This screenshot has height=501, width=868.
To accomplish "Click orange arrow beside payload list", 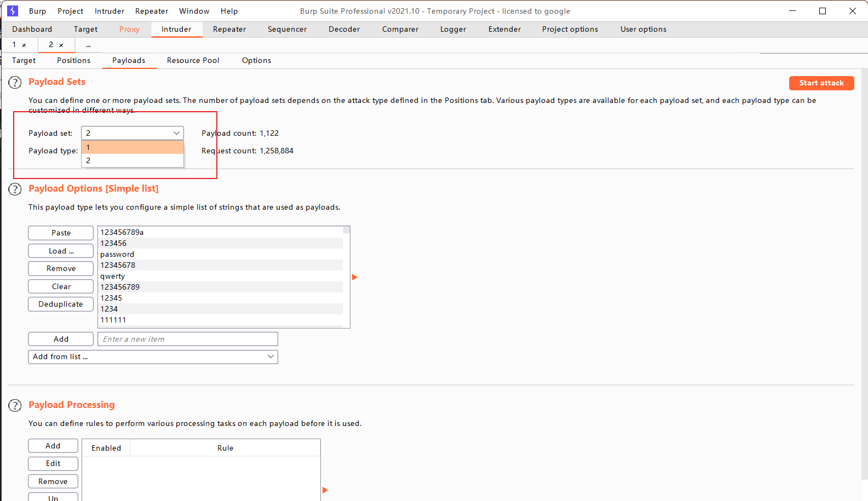I will [x=354, y=277].
